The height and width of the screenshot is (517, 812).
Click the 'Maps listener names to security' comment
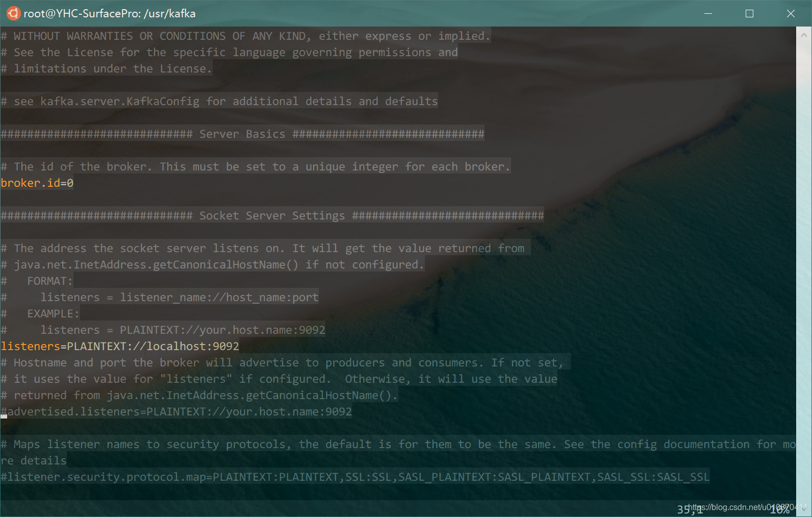click(x=398, y=444)
